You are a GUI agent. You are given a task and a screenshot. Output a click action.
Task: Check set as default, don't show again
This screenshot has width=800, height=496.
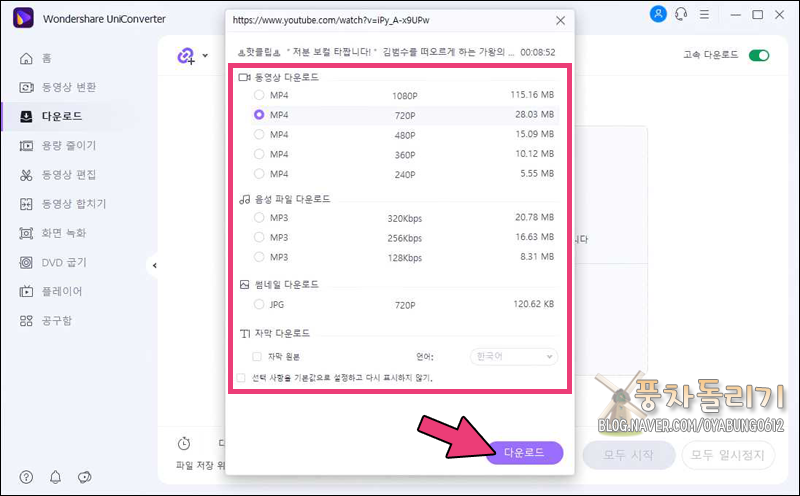click(241, 378)
